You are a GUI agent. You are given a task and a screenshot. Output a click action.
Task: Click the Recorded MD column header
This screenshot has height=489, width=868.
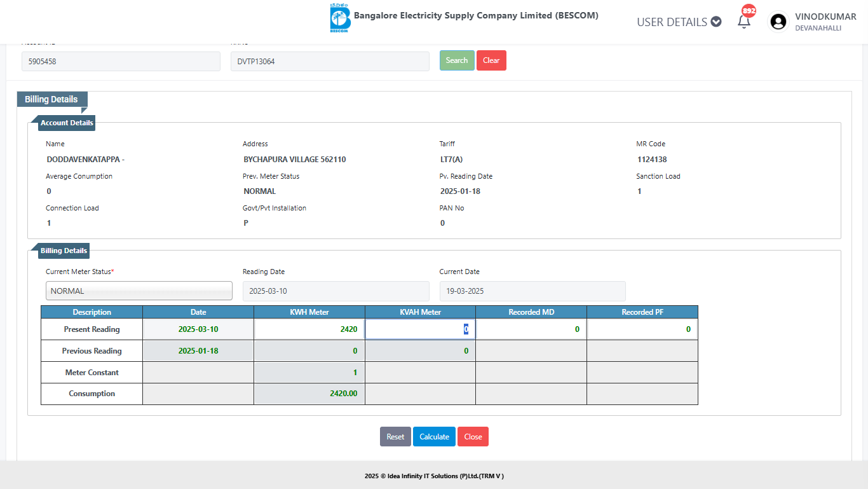coord(531,312)
